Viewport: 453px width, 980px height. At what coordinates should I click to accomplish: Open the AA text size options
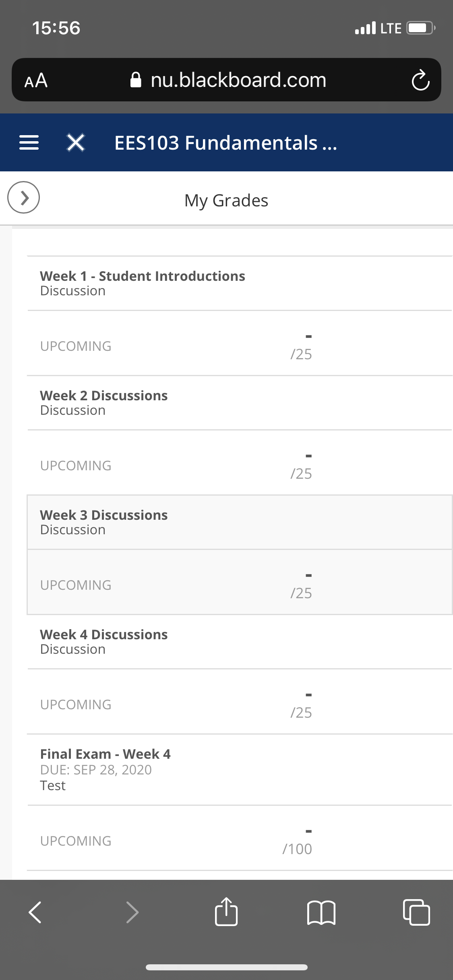(x=36, y=80)
